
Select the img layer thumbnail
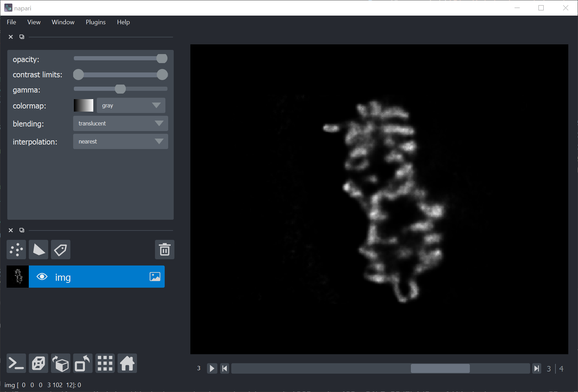coord(17,277)
